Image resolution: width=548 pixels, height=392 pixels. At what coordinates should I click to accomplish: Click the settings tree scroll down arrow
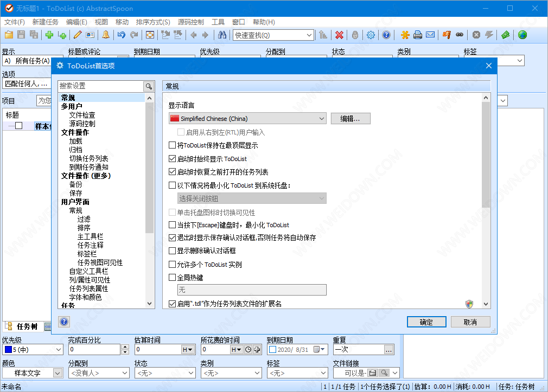(x=149, y=304)
